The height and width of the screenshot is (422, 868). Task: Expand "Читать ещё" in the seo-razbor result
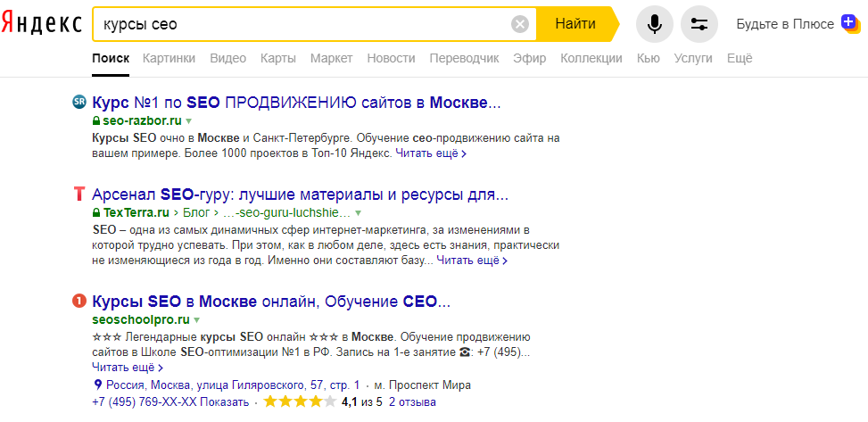431,153
